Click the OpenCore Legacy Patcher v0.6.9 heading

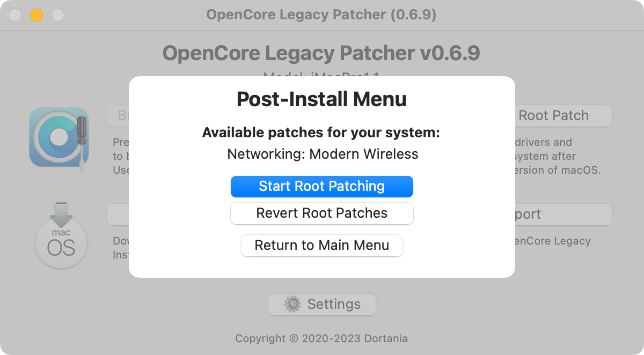pyautogui.click(x=321, y=53)
